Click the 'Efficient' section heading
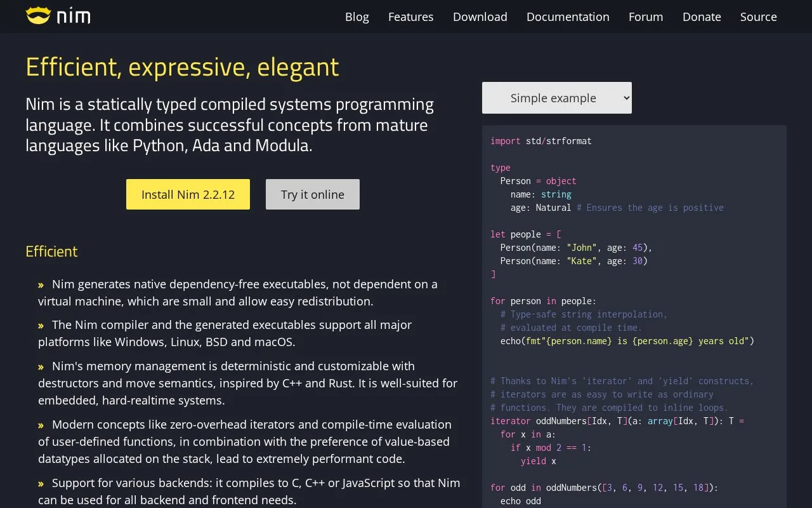 pyautogui.click(x=51, y=251)
